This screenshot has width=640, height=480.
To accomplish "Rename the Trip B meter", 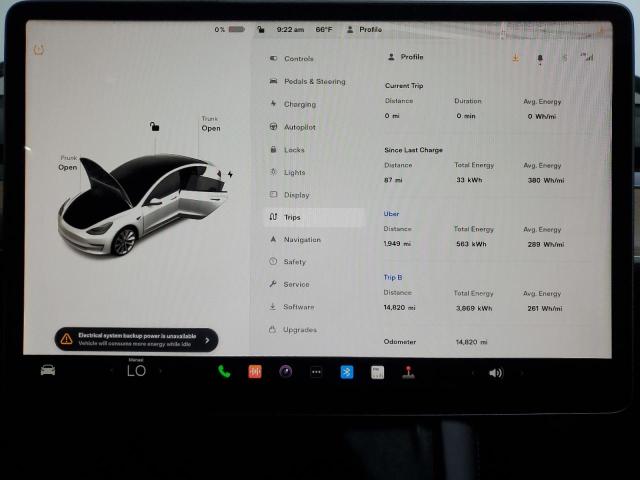I will (393, 277).
